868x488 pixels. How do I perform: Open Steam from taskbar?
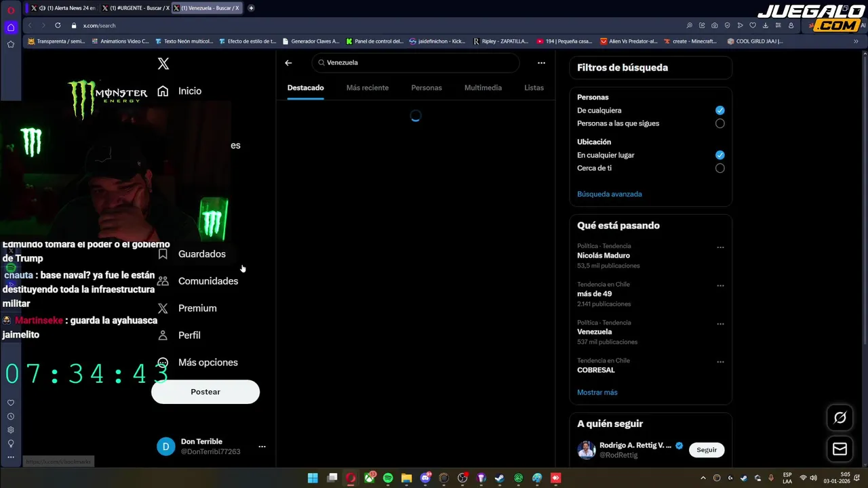pyautogui.click(x=499, y=478)
